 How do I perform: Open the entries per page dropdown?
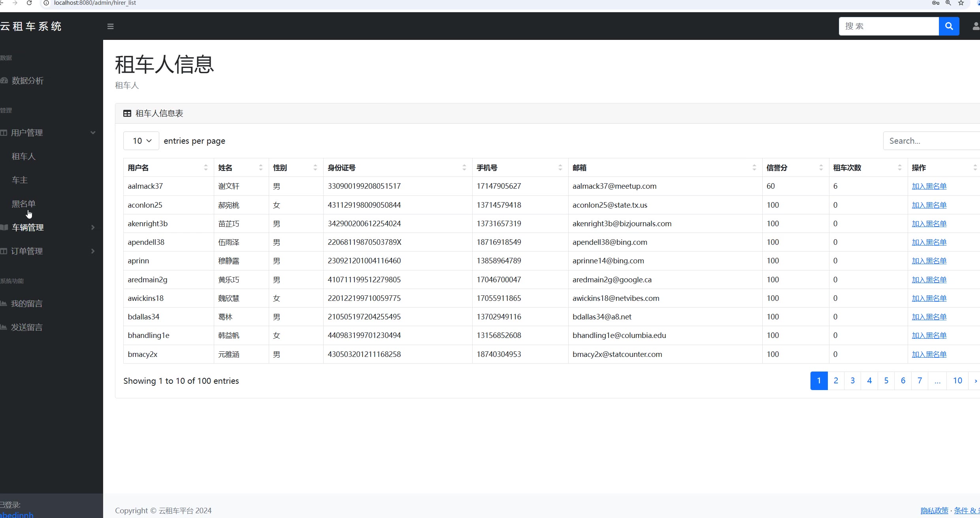point(141,141)
